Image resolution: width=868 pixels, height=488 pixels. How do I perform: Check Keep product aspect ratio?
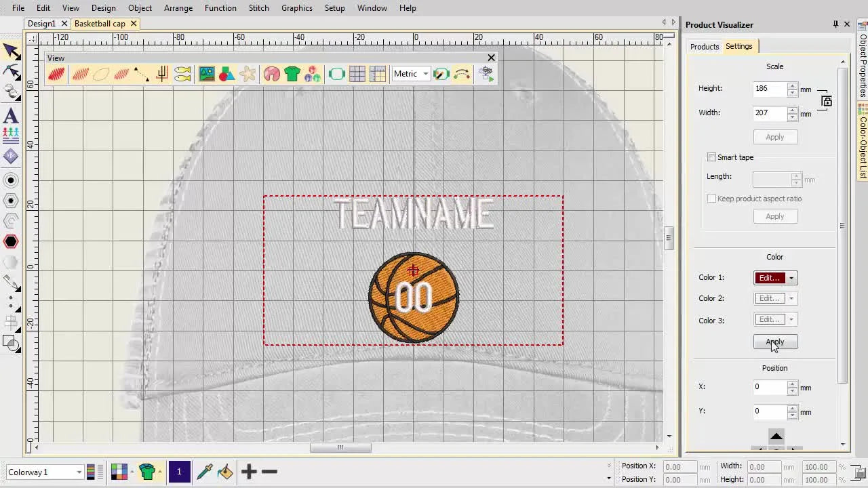[x=712, y=198]
